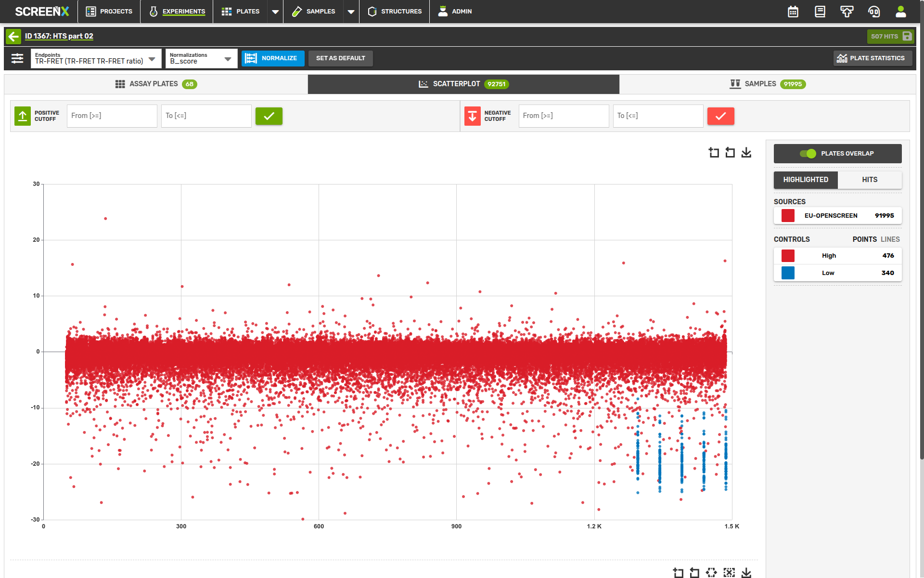
Task: Open the calendar icon in header
Action: (x=793, y=12)
